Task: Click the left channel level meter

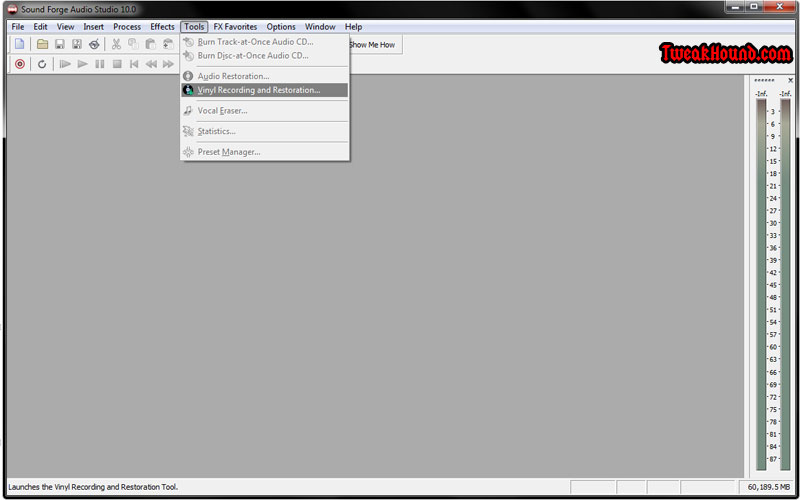Action: [x=761, y=284]
